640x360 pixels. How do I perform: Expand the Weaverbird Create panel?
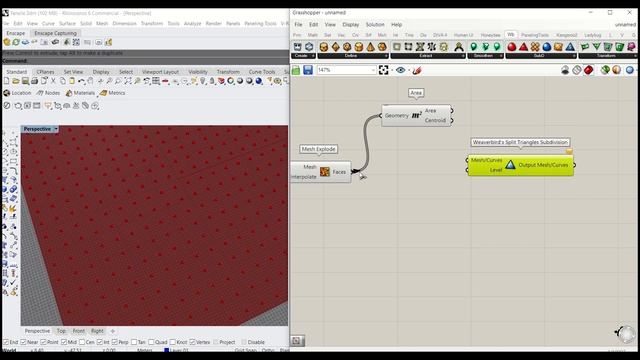(x=313, y=56)
